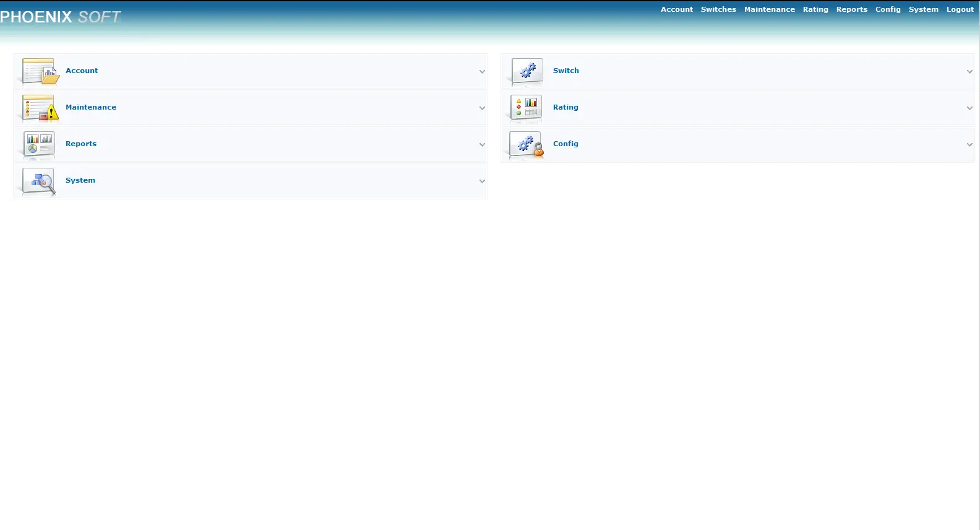Viewport: 980px width, 530px height.
Task: Open the Reports panel heading link
Action: tap(81, 144)
